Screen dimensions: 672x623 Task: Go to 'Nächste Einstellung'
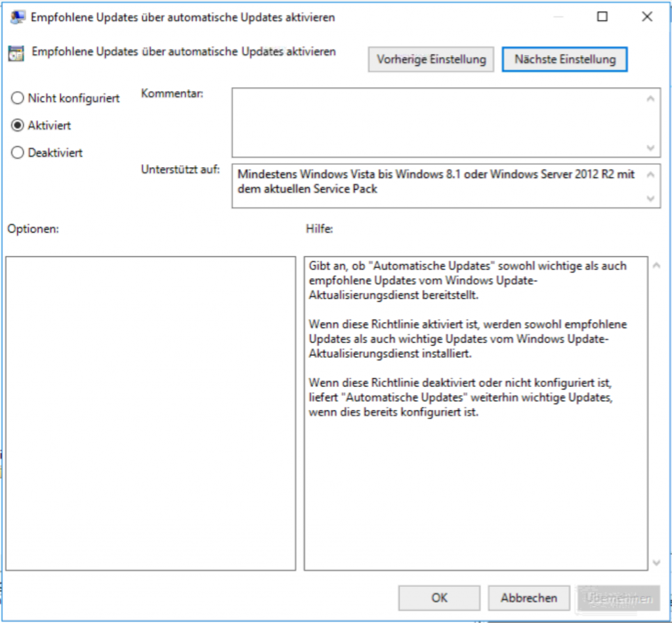[565, 60]
